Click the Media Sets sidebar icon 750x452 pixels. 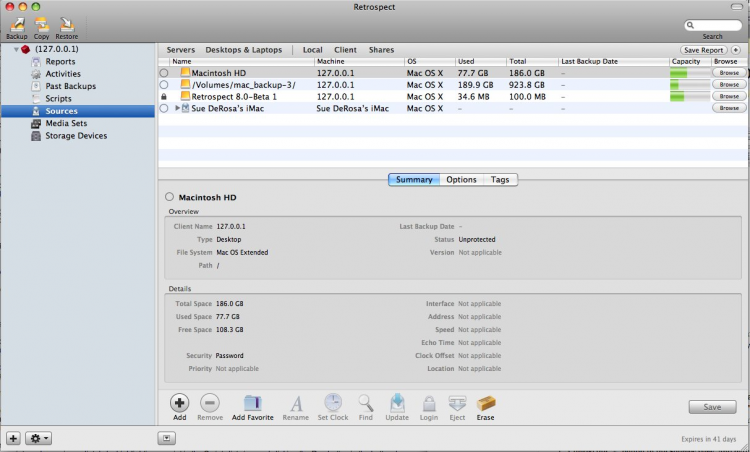(x=36, y=123)
